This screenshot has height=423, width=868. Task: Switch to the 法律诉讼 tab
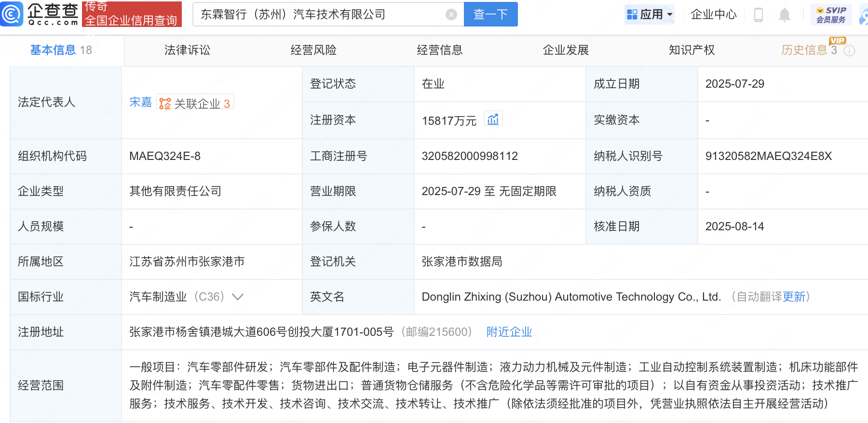click(x=187, y=50)
